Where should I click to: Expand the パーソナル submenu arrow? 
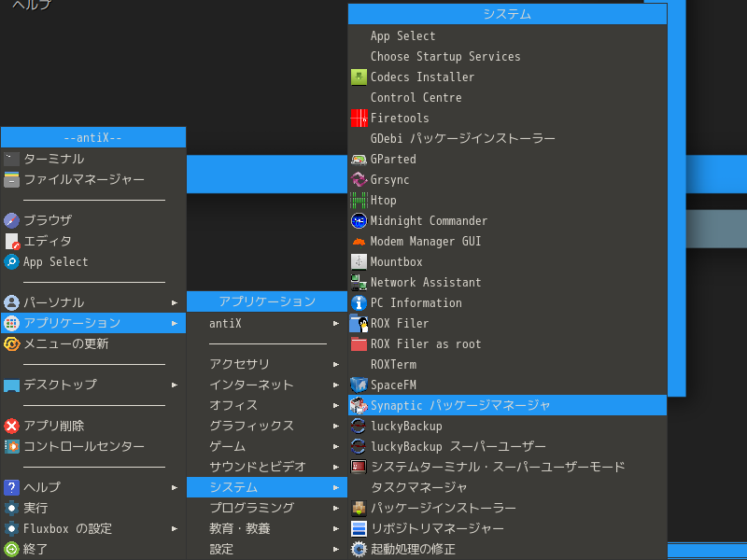(x=175, y=302)
